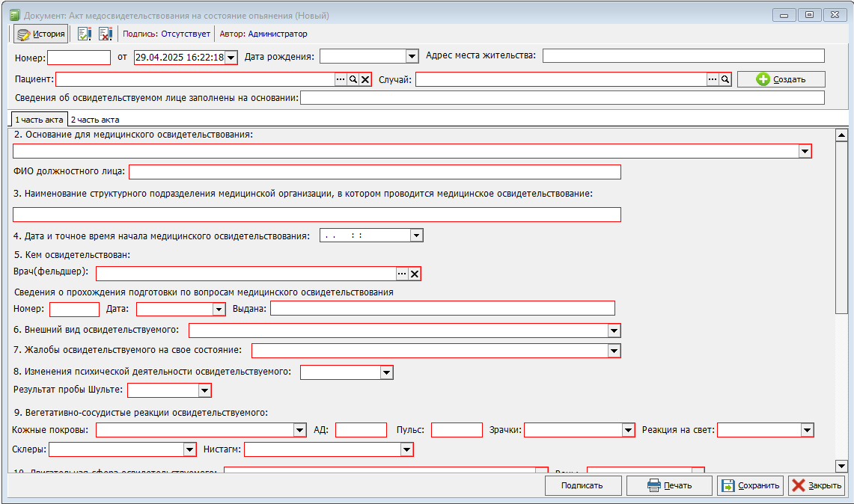Open the Нистагм dropdown
854x504 pixels.
pos(406,449)
